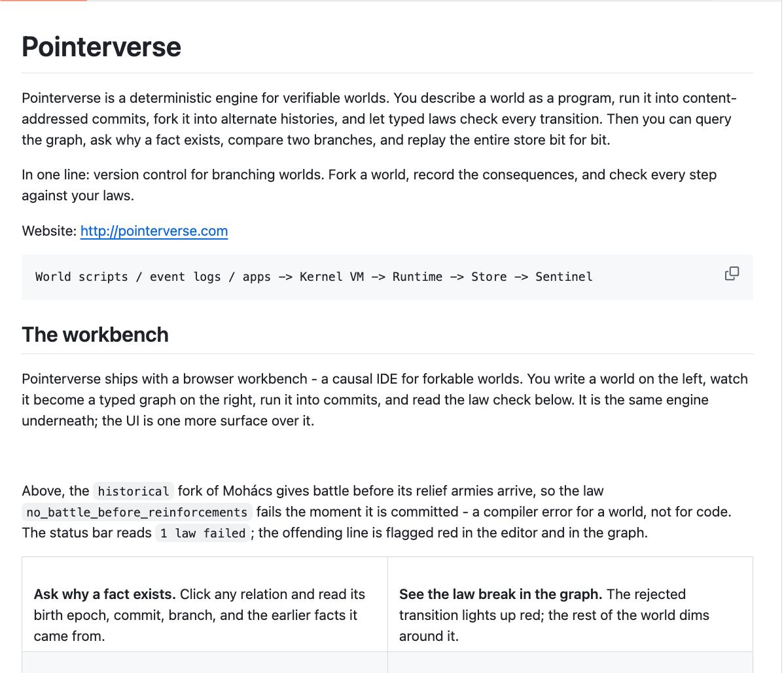
Task: Click the "Ask why a fact exists." cell
Action: coord(204,604)
